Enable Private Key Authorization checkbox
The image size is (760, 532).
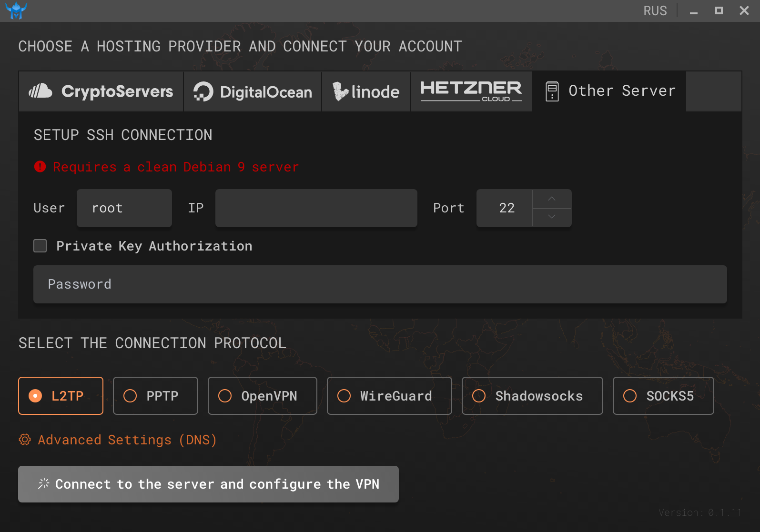40,246
